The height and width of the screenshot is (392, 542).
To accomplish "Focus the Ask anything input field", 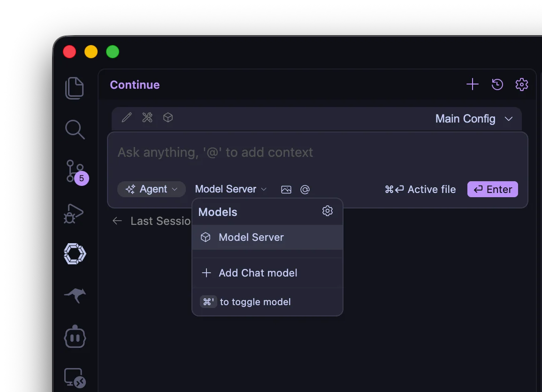I will point(317,153).
